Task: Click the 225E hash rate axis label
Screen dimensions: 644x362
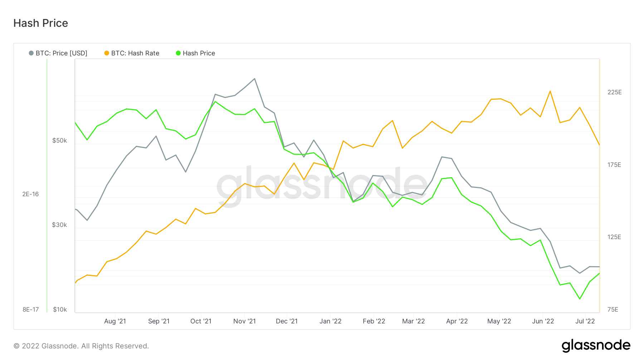Action: pos(614,93)
